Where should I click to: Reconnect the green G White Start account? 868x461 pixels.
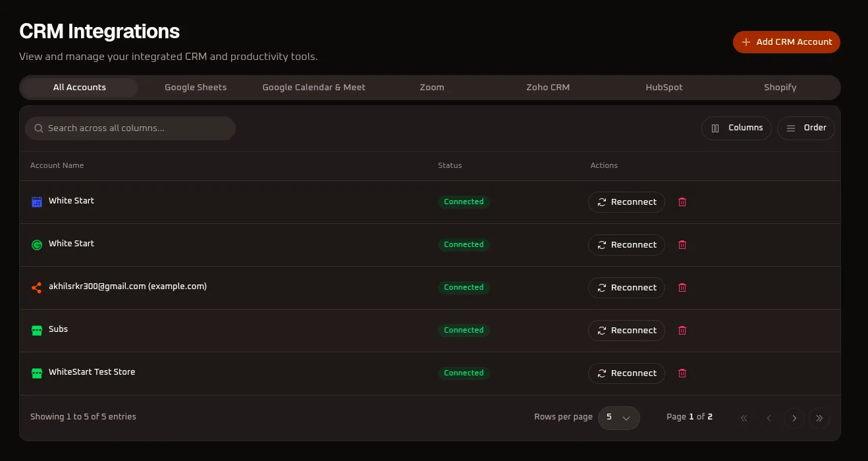pyautogui.click(x=626, y=245)
